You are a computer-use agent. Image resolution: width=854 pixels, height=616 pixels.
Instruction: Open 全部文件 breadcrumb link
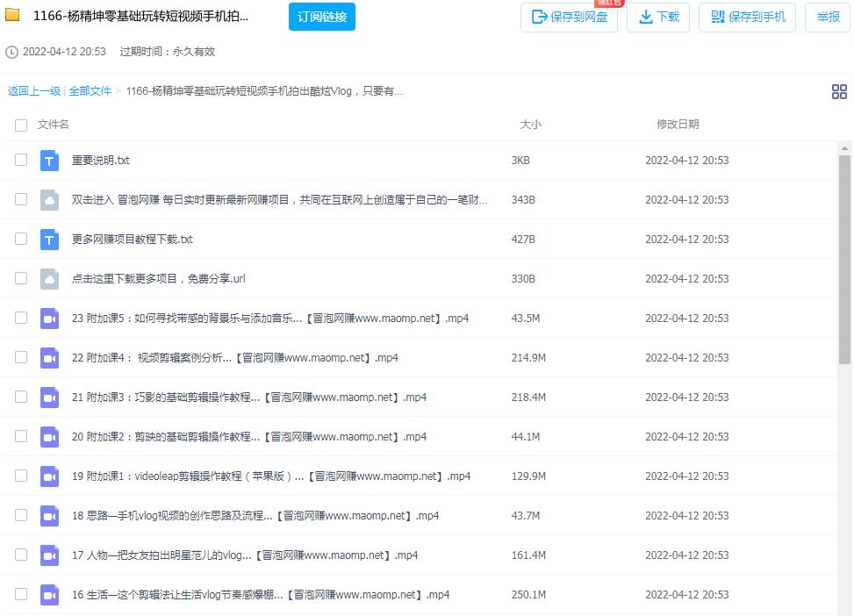coord(90,91)
